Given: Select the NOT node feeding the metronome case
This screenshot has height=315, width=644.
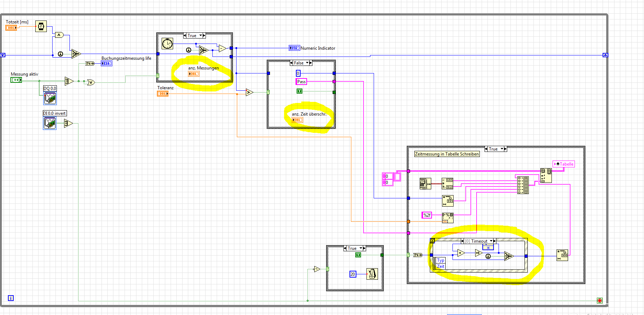Looking at the screenshot, I should (317, 269).
